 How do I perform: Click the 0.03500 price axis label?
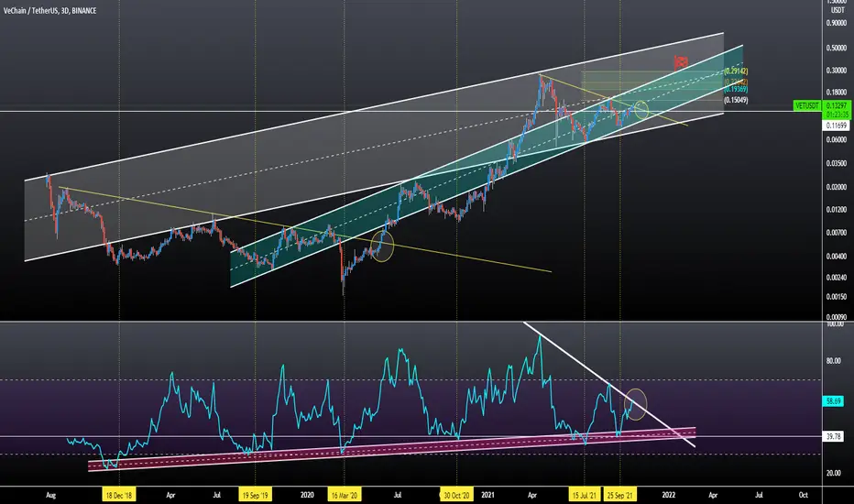point(837,163)
